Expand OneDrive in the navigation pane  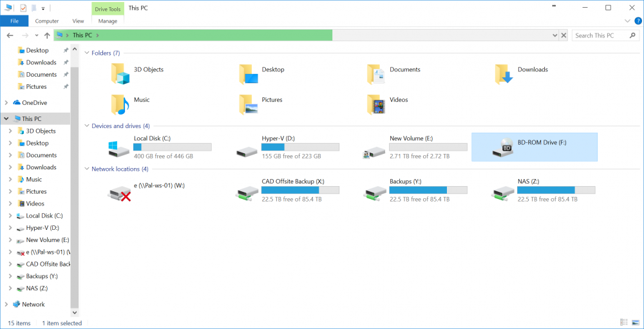pos(6,102)
